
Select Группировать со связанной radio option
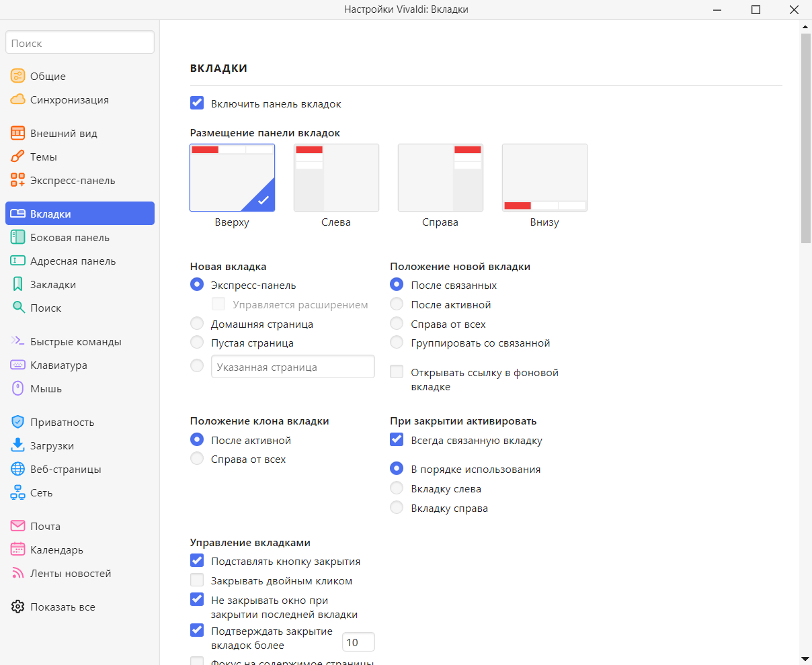pos(397,343)
